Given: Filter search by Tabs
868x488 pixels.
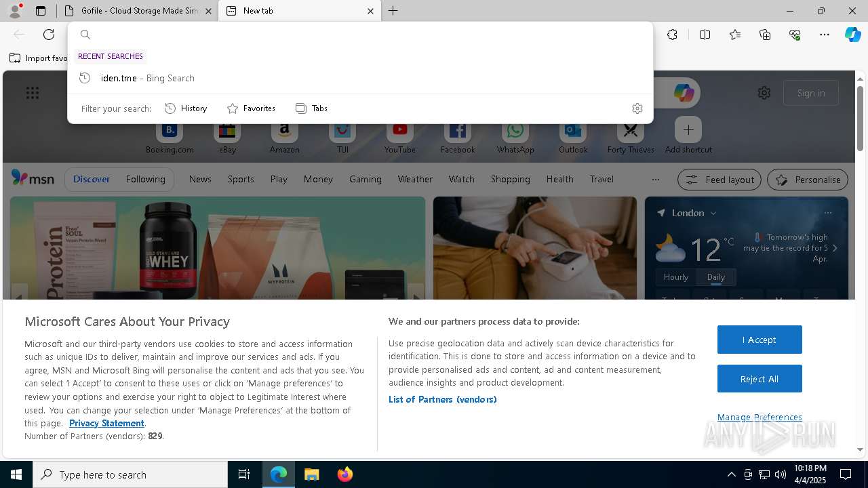Looking at the screenshot, I should [311, 108].
